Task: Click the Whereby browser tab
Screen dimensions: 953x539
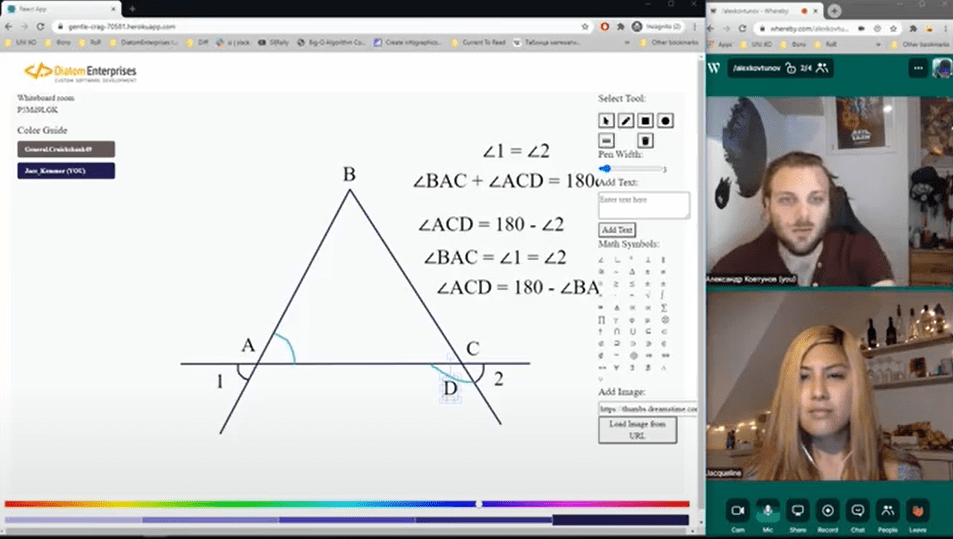Action: pos(765,11)
